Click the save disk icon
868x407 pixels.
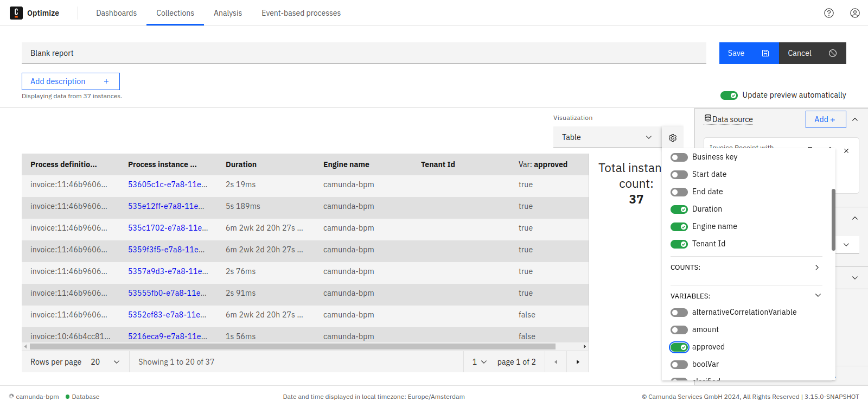pyautogui.click(x=765, y=53)
